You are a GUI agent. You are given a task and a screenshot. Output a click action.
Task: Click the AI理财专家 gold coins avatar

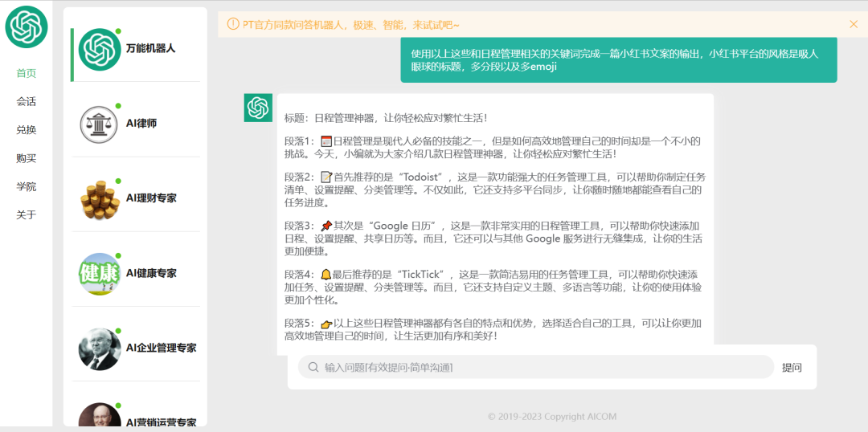click(99, 199)
